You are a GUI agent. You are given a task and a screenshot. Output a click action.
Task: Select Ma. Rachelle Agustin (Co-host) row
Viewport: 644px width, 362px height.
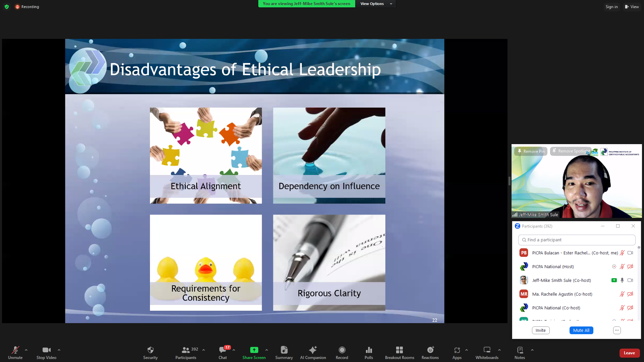(x=576, y=294)
